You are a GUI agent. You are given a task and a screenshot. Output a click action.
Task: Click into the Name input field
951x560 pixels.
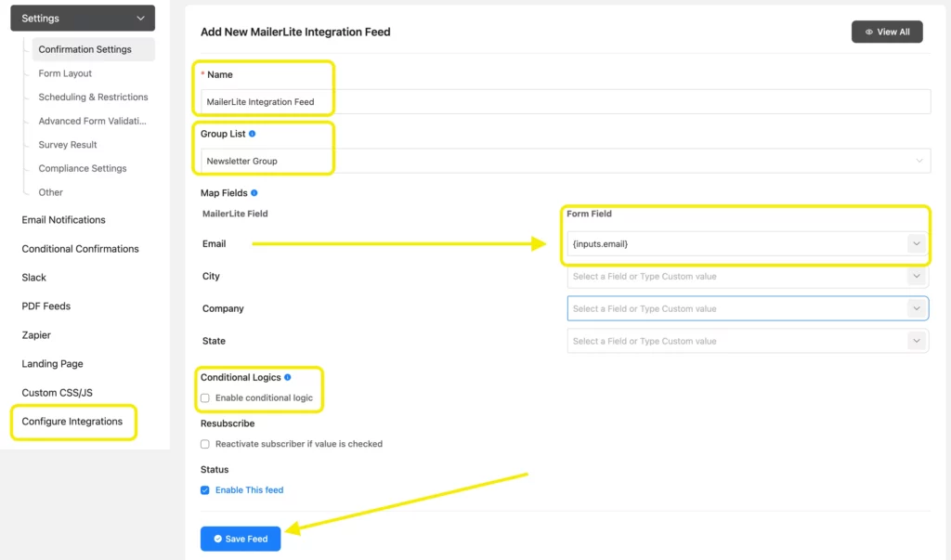tap(566, 101)
